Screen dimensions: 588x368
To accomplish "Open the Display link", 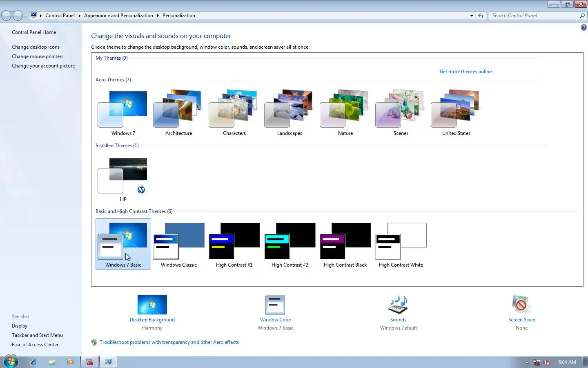I will pos(20,326).
